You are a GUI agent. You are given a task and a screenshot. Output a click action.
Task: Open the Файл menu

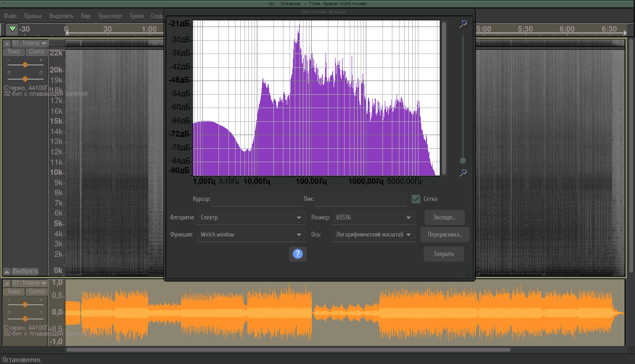[x=10, y=16]
